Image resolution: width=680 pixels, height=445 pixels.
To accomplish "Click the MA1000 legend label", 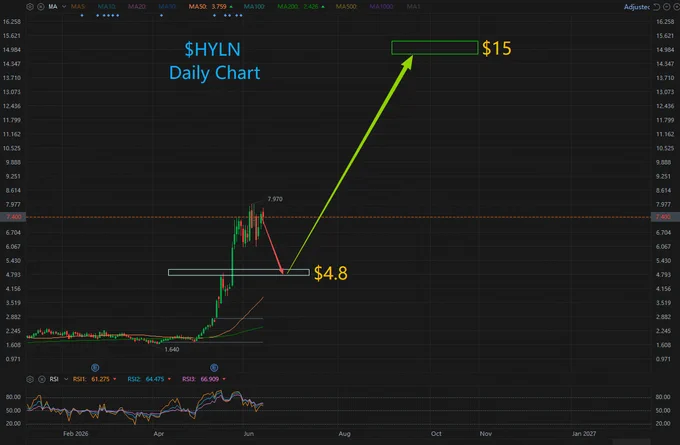I will coord(381,7).
